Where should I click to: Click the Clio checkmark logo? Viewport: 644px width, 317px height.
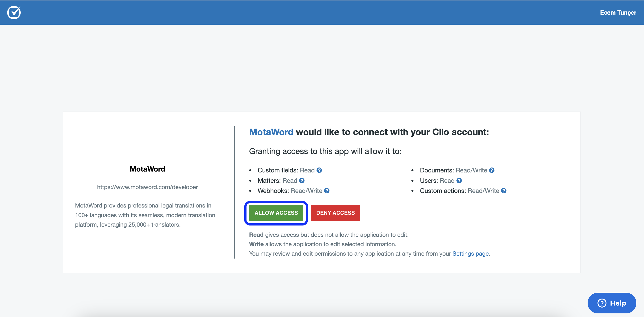pos(14,13)
